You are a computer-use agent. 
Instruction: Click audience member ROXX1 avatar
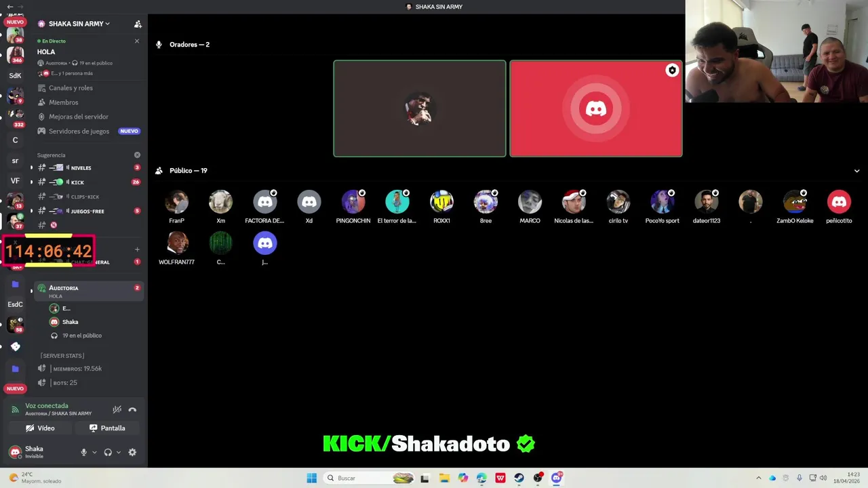click(441, 202)
